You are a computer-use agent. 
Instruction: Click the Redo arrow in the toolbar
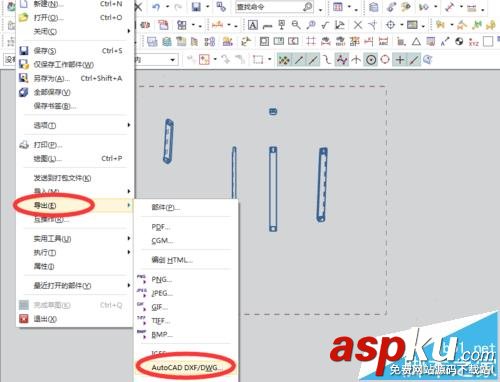tap(178, 7)
